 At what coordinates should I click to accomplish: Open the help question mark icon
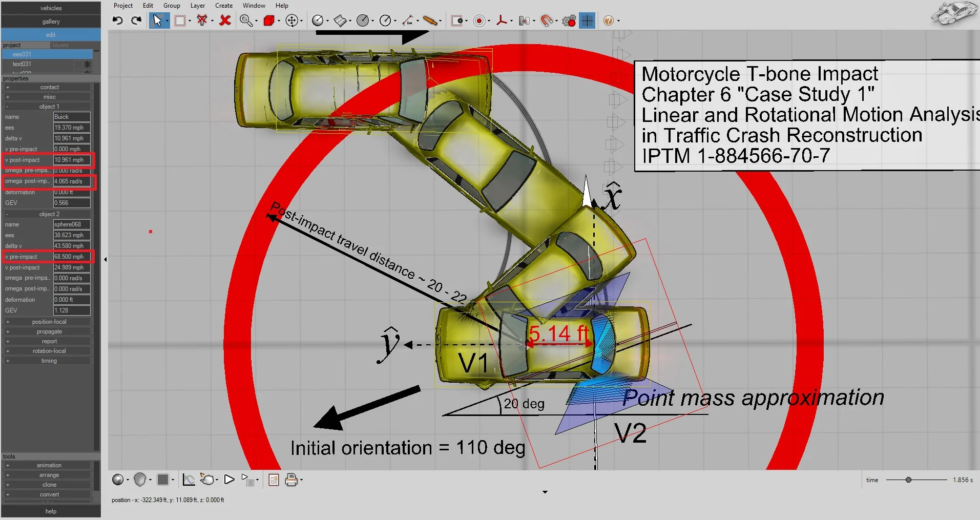coord(608,20)
